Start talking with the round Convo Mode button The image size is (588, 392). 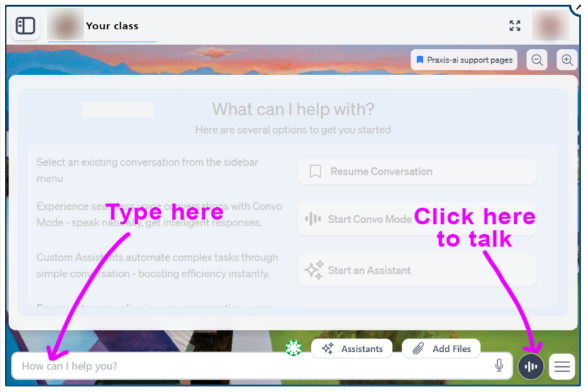(x=531, y=366)
